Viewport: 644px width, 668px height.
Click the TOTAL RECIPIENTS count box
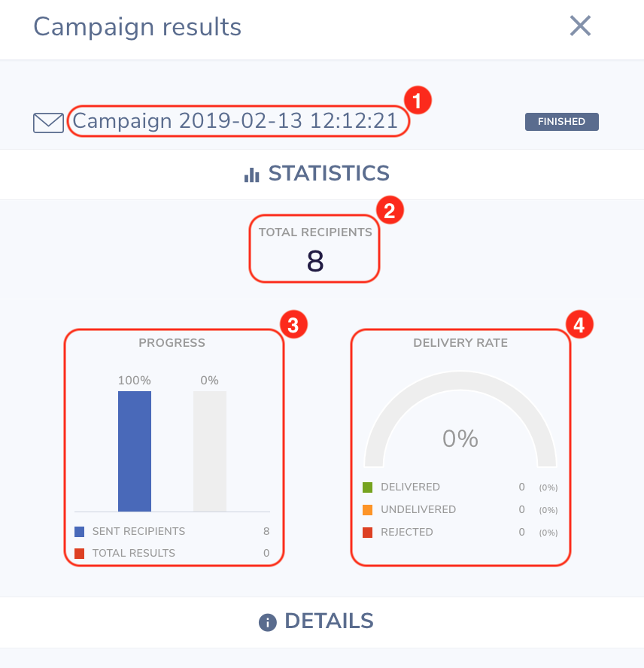click(314, 248)
